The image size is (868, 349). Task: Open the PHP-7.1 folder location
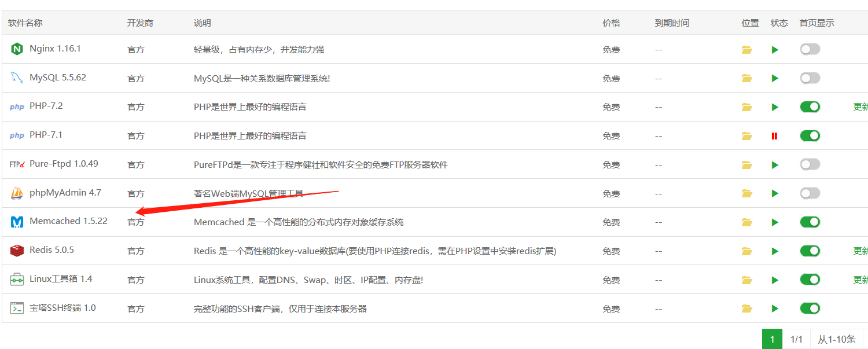tap(746, 136)
